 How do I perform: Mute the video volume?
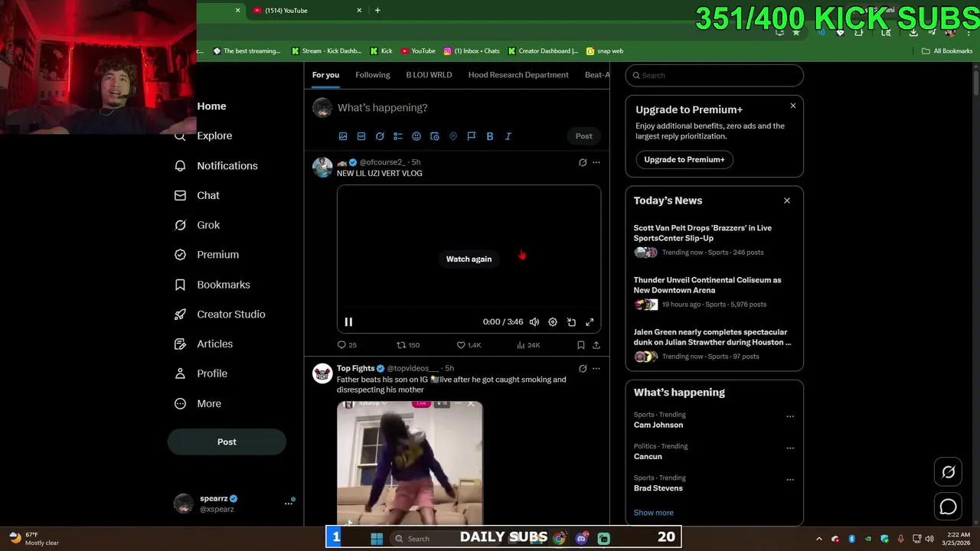pyautogui.click(x=534, y=322)
